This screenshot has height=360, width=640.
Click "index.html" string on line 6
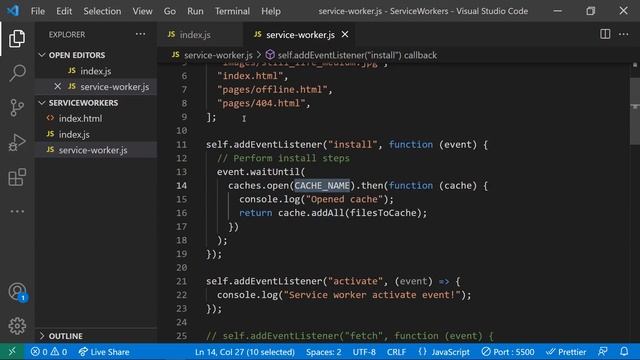[x=250, y=76]
